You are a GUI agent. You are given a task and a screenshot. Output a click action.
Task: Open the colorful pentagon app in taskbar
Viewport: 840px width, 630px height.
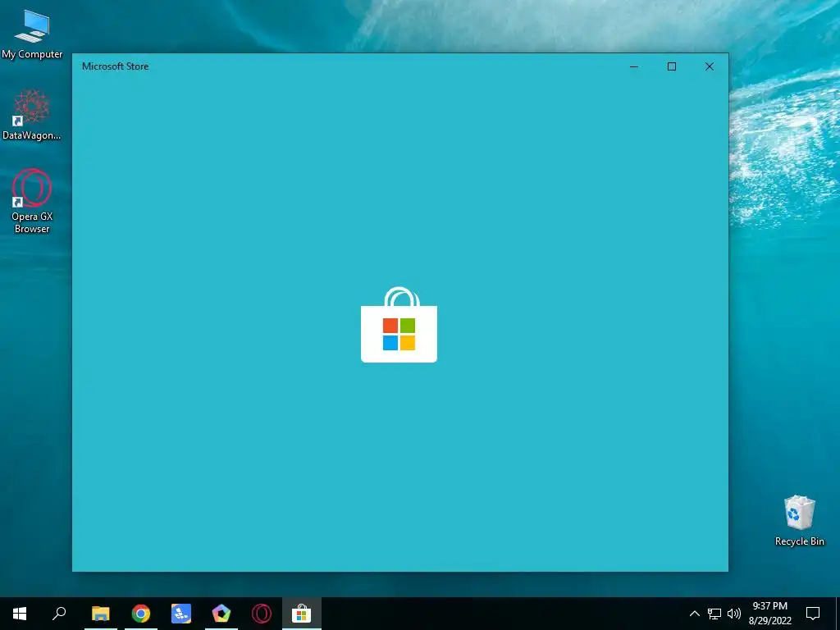coord(221,614)
